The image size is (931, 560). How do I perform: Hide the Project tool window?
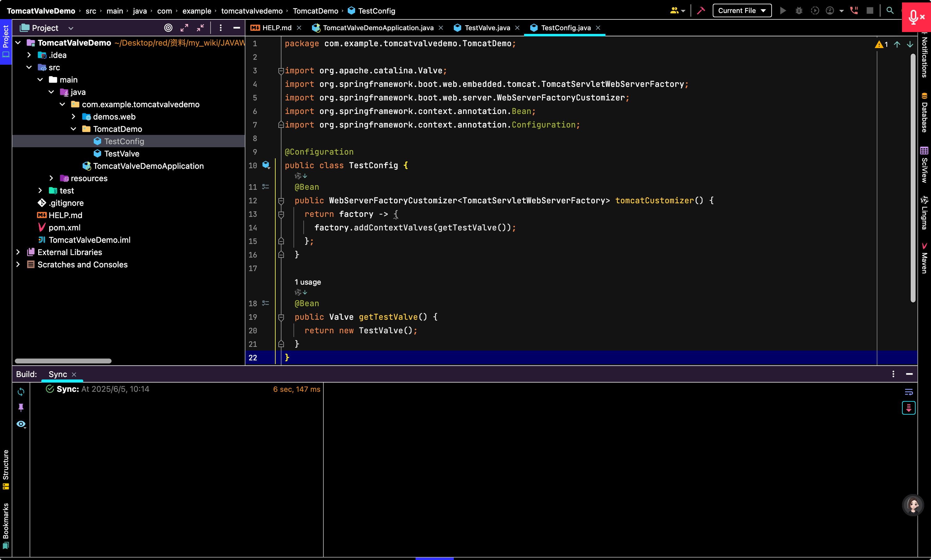click(x=237, y=27)
